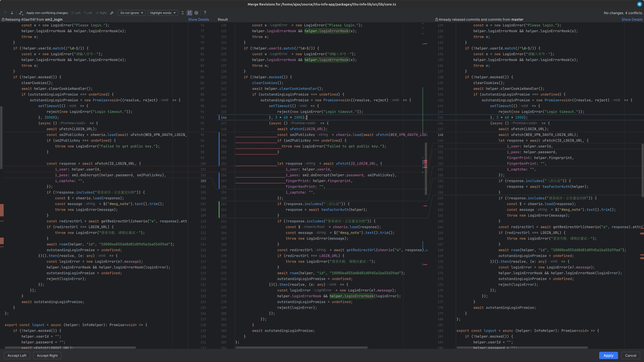This screenshot has height=362, width=644.
Task: Open help question mark
Action: point(205,13)
